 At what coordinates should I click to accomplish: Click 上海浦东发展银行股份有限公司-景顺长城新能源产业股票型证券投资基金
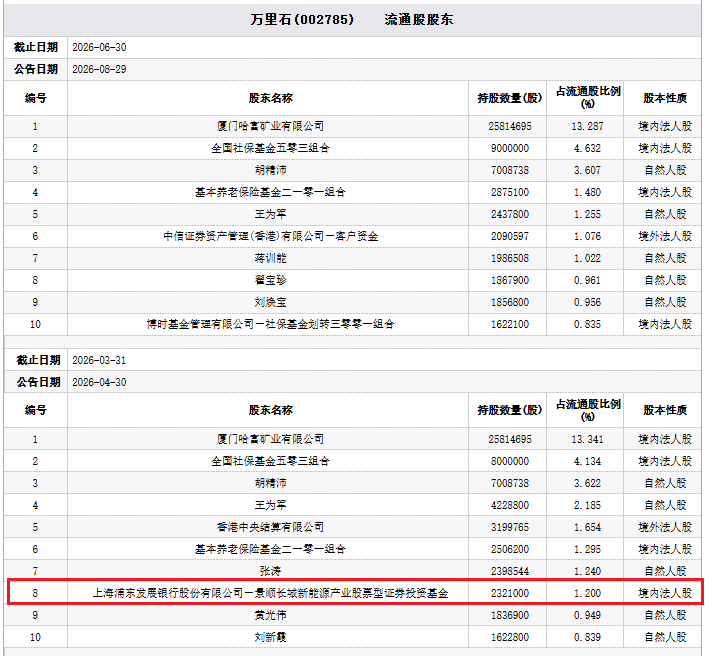(270, 593)
